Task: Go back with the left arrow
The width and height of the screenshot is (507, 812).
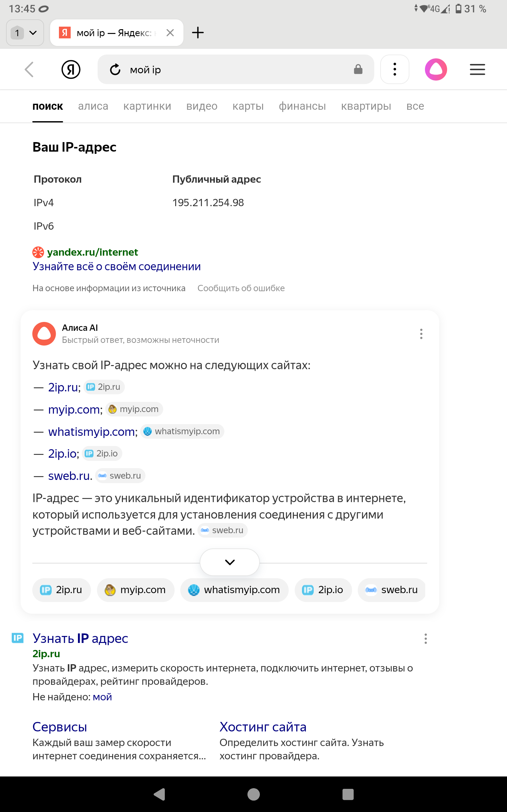Action: (x=29, y=69)
